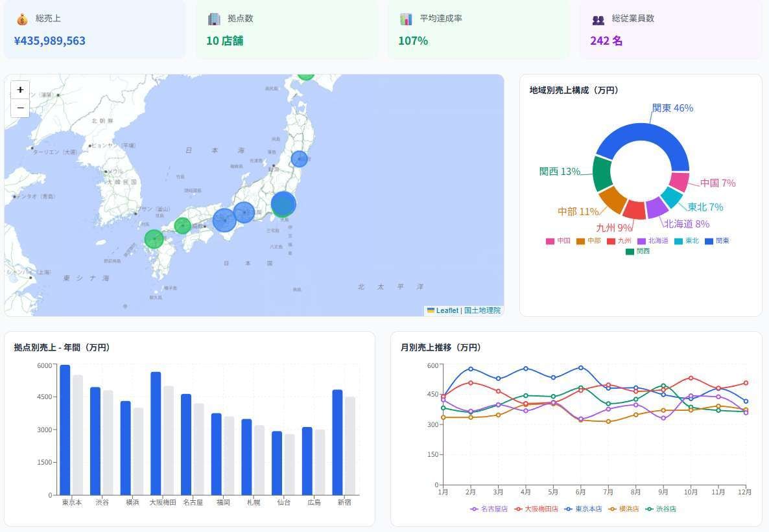Click the people icon beside 総従業員数
Screen dimensions: 769x532
coord(598,20)
